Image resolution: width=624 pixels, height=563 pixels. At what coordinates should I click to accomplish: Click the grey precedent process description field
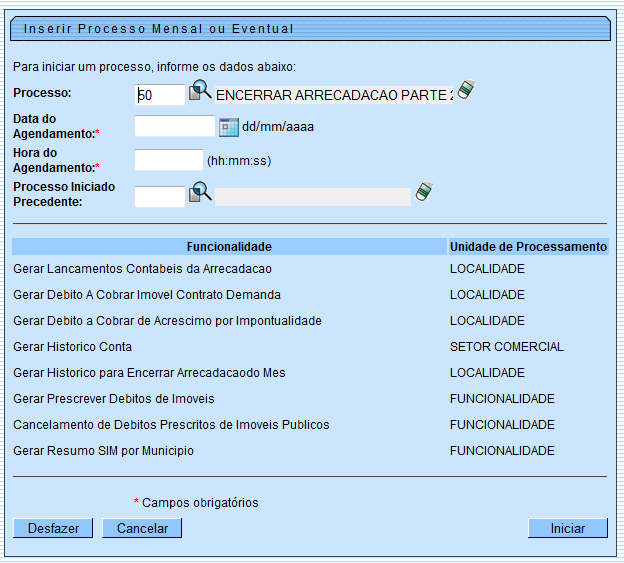(313, 197)
